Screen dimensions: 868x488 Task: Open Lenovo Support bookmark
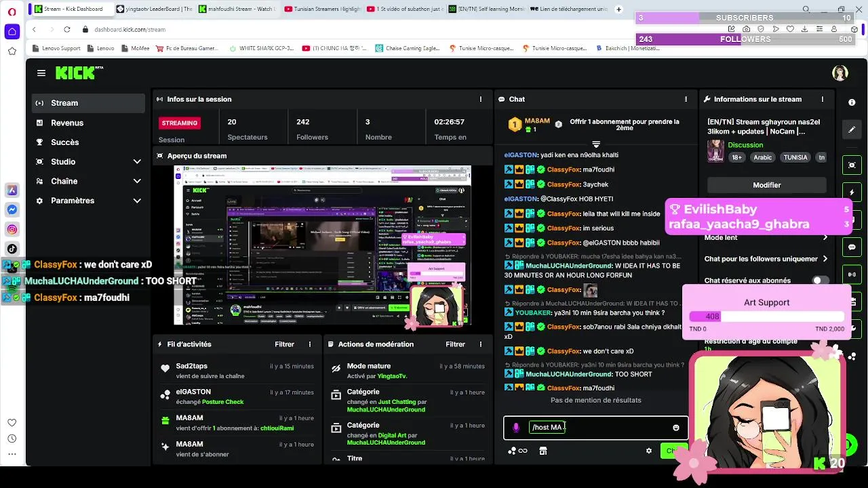56,49
